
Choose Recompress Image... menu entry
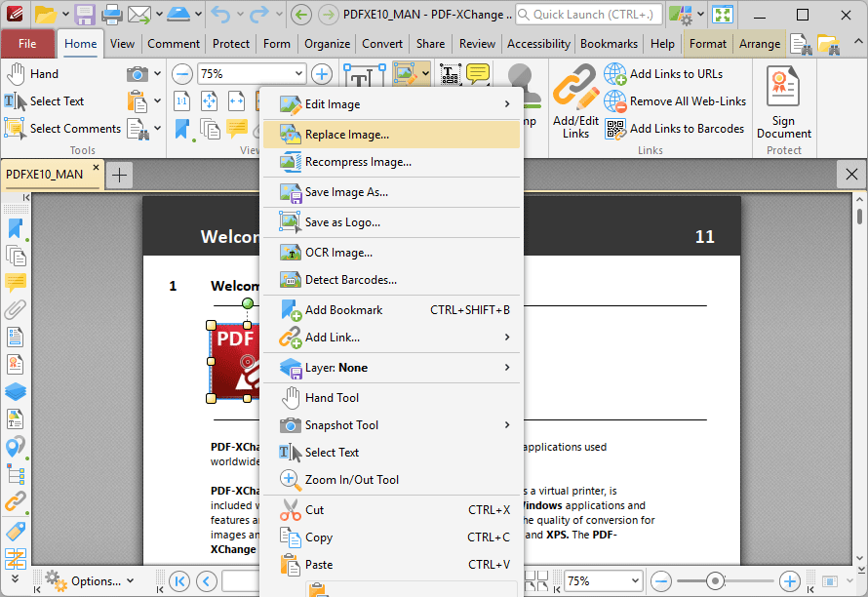(391, 162)
